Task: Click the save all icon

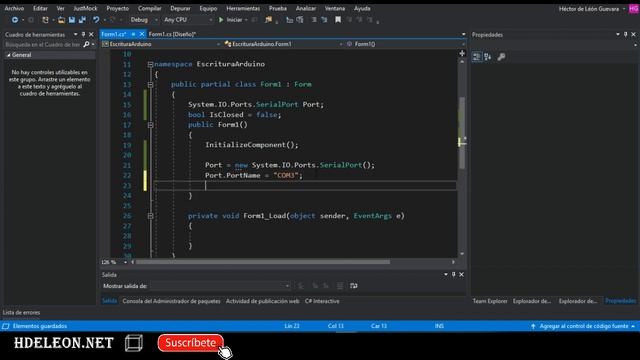Action: pos(82,20)
